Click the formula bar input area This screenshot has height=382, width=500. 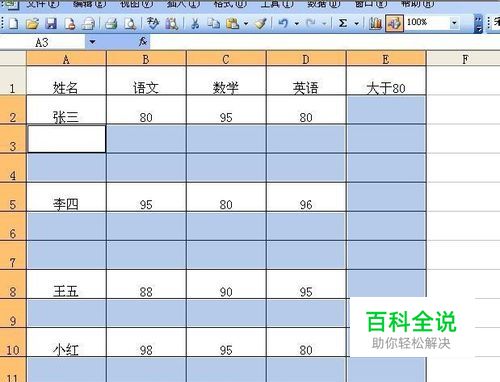(325, 42)
